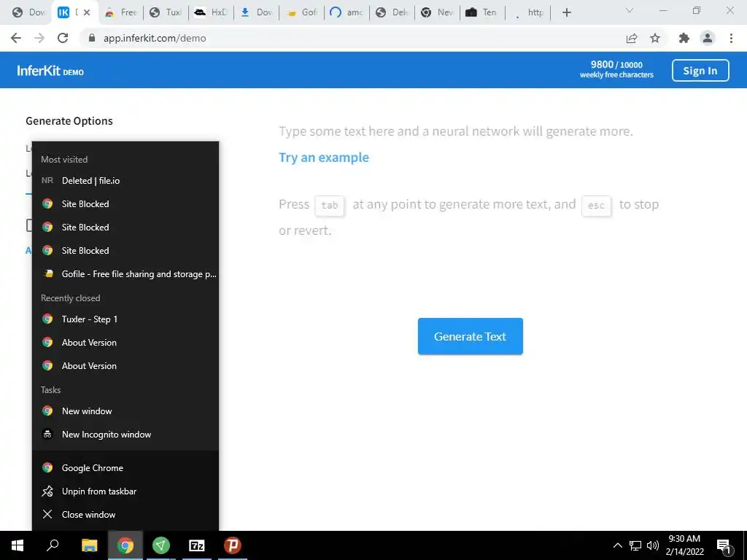Switch to the http tab
This screenshot has height=560, width=747.
click(x=528, y=13)
